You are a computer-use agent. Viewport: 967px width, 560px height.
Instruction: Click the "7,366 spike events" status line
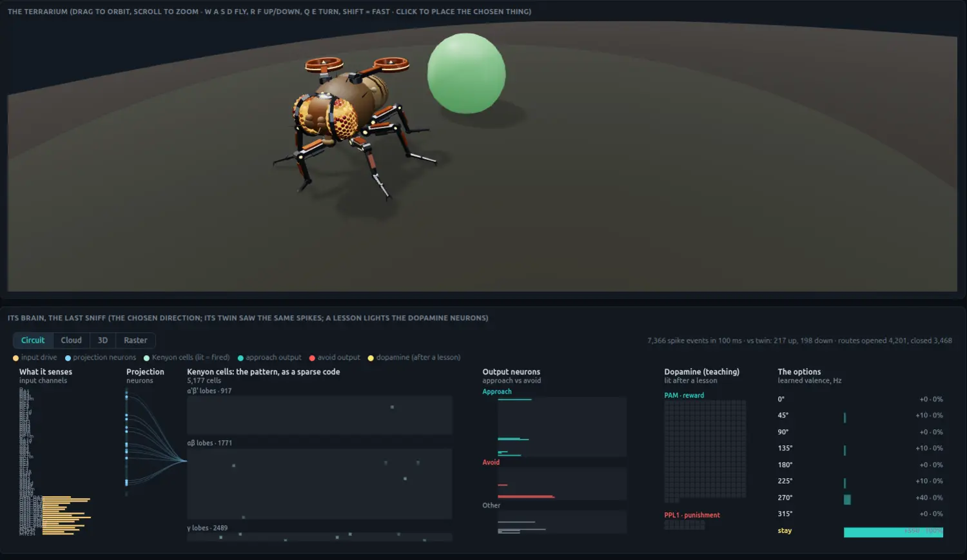(x=799, y=341)
